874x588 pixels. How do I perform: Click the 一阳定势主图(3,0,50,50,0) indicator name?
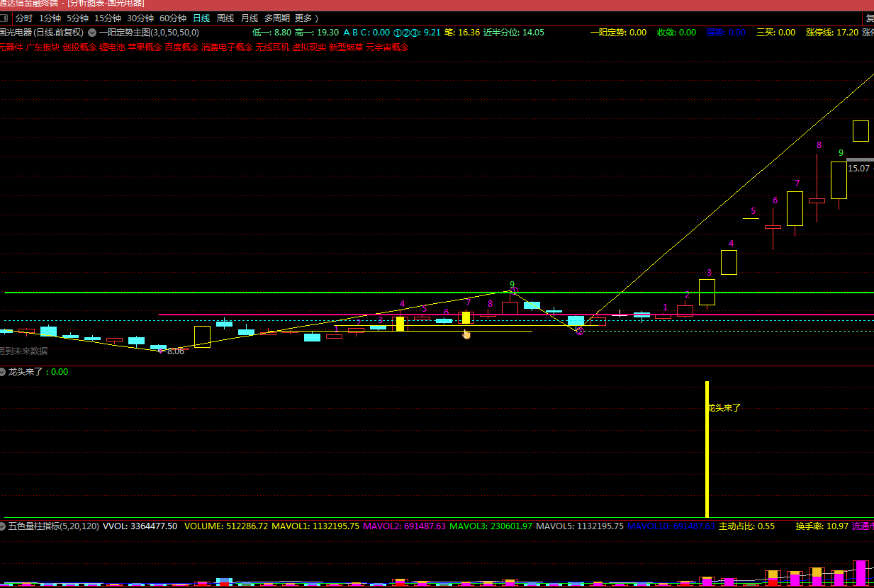(x=149, y=33)
